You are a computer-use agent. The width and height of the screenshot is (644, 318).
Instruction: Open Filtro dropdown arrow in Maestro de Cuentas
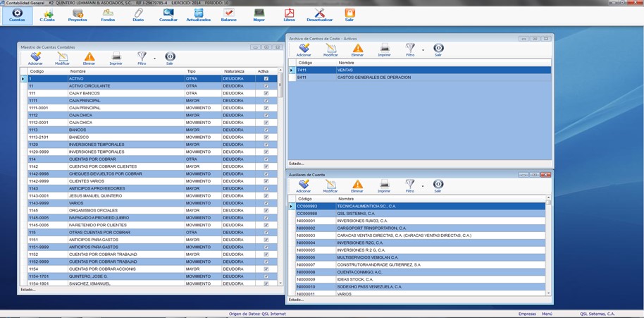(x=155, y=59)
